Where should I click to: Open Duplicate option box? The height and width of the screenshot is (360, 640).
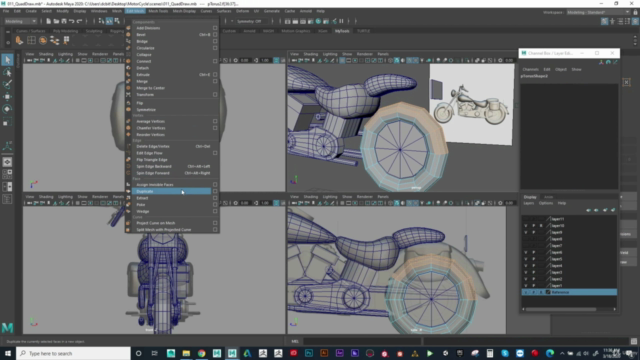coord(215,191)
